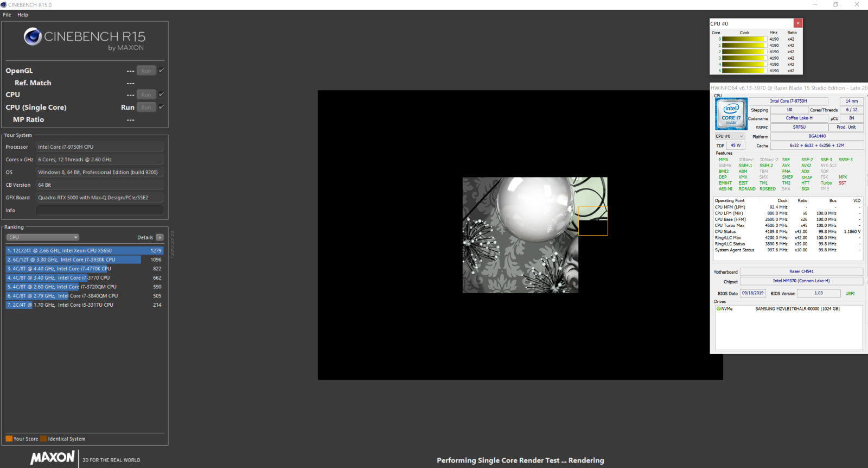Click the cache 6x32 + 6x32 + 6x256 + 12M field

click(x=817, y=146)
